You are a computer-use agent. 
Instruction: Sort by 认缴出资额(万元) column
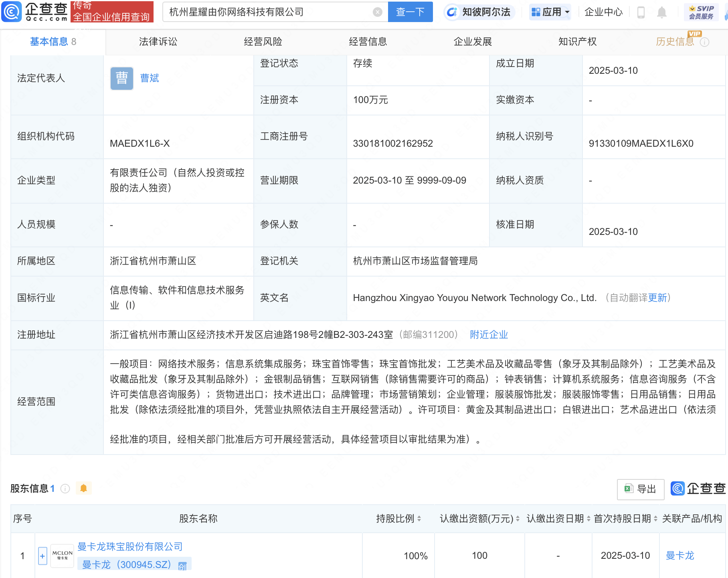(x=518, y=519)
